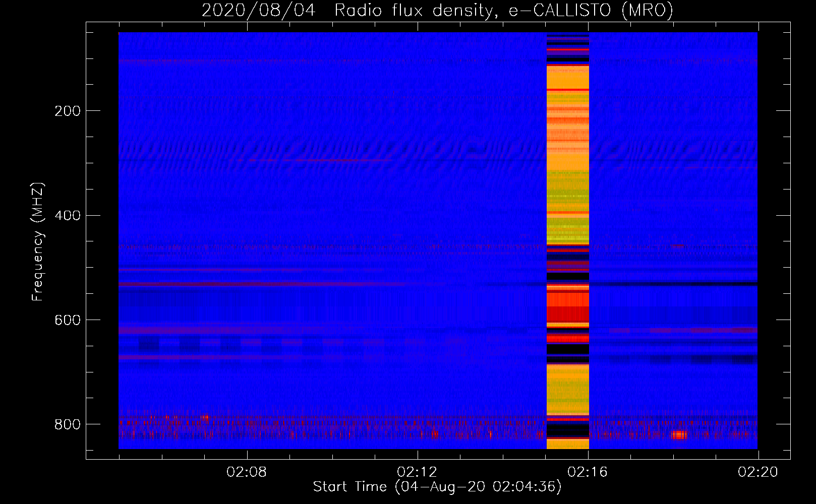Click the 02:08 time tick label
The width and height of the screenshot is (816, 504).
[247, 472]
